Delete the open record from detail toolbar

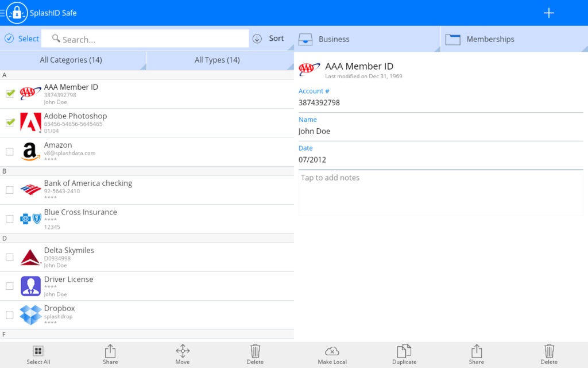[549, 354]
